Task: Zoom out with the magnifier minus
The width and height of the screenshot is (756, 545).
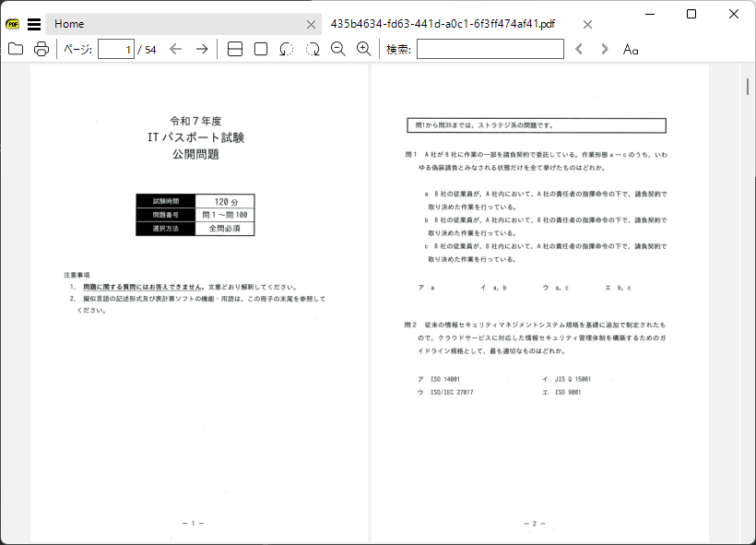Action: click(x=338, y=49)
